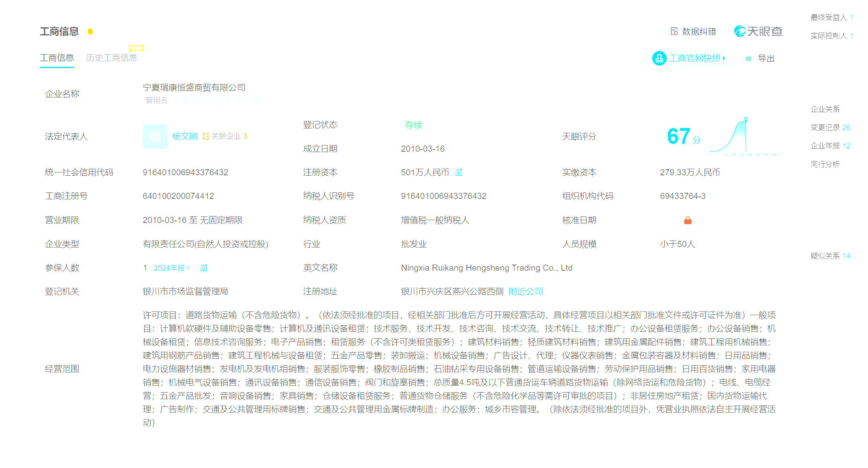Click the orange lock icon for 核准日期
Viewport: 868px width, 468px height.
pos(688,221)
